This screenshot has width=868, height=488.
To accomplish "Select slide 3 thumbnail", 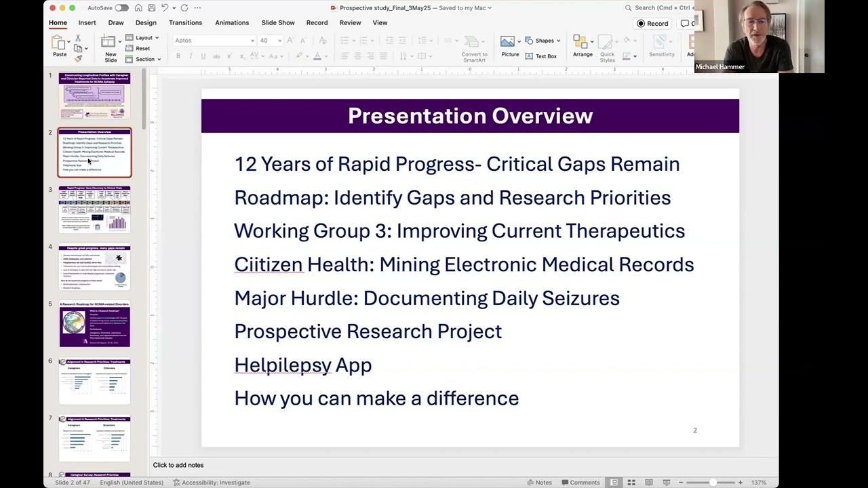I will 94,209.
